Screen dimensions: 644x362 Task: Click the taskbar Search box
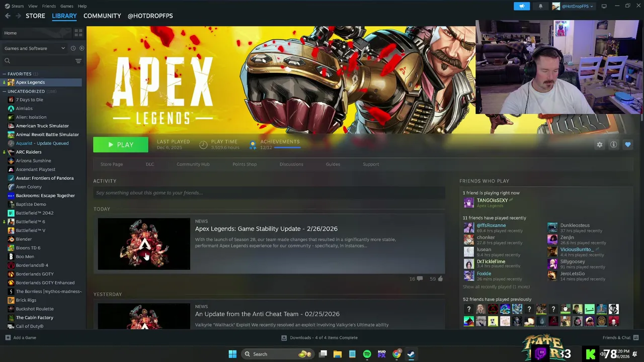[277, 354]
